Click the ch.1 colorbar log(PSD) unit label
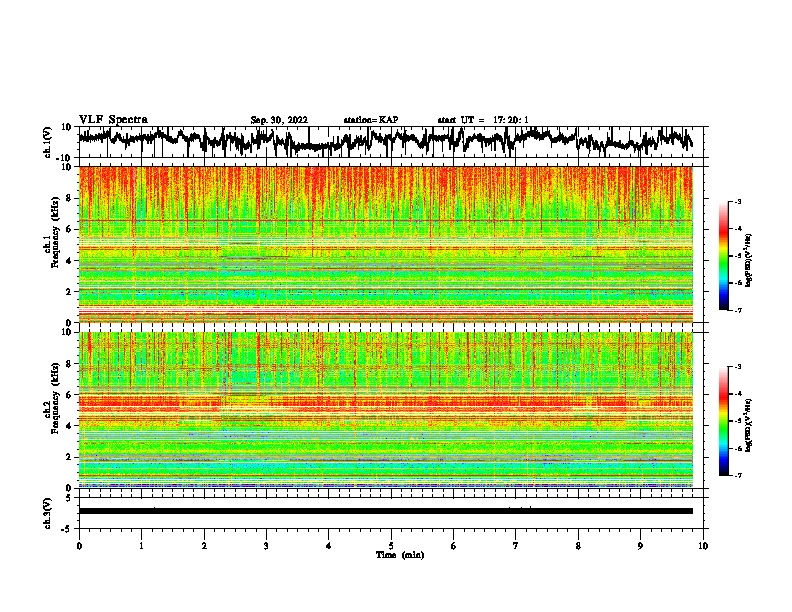Image resolution: width=792 pixels, height=612 pixels. click(749, 260)
